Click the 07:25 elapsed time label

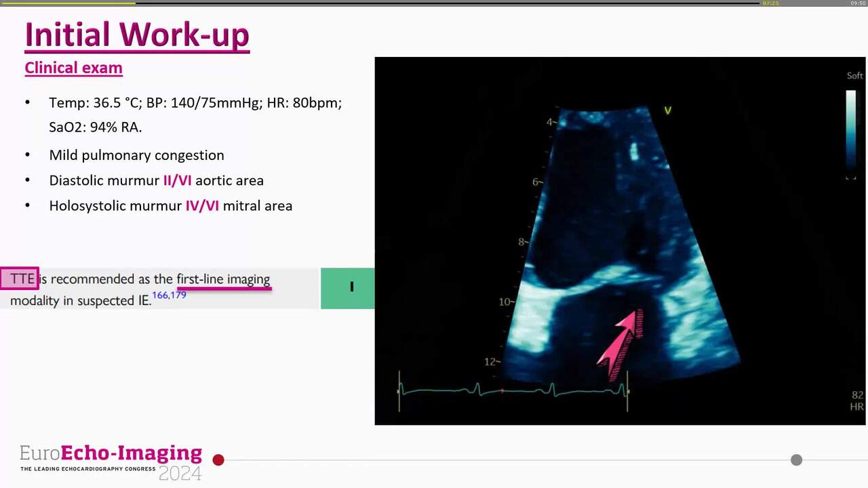click(x=770, y=3)
